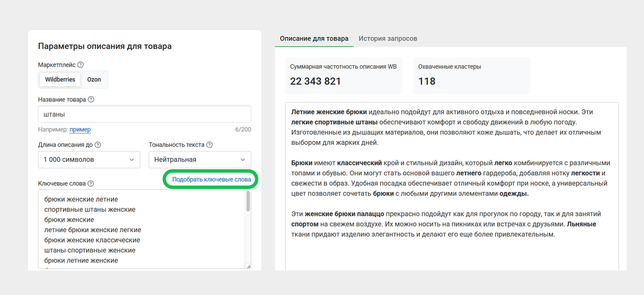This screenshot has width=644, height=295.
Task: Switch marketplace to Ozon
Action: [94, 79]
